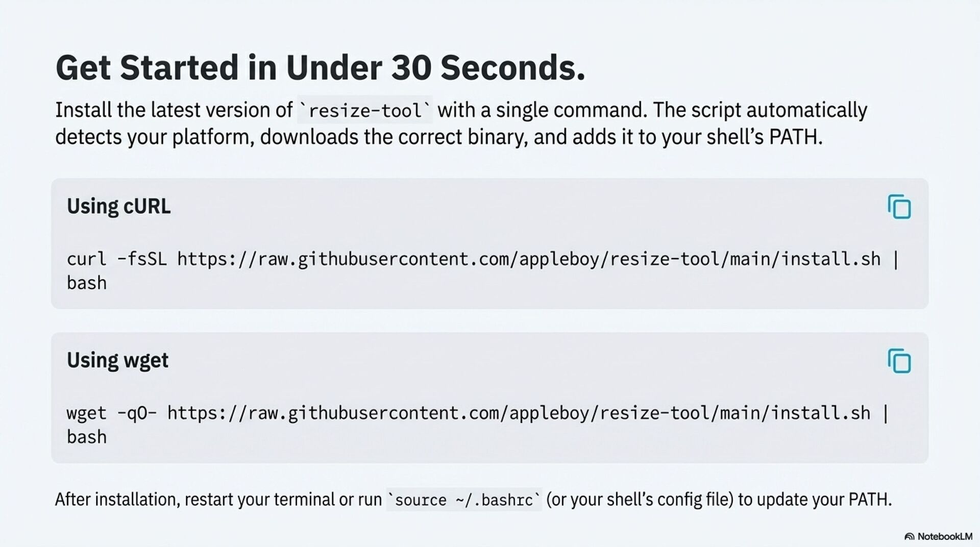Click the githubusercontent URL in the curl command
980x547 pixels.
tap(529, 259)
